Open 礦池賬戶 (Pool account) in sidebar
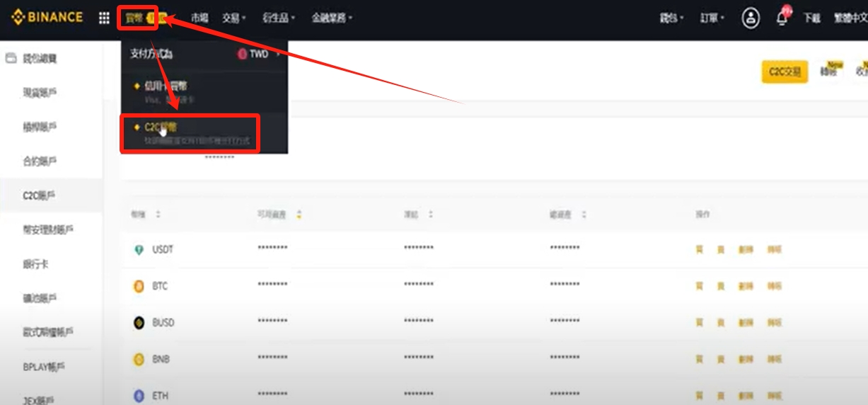Viewport: 868px width, 405px height. pos(40,298)
